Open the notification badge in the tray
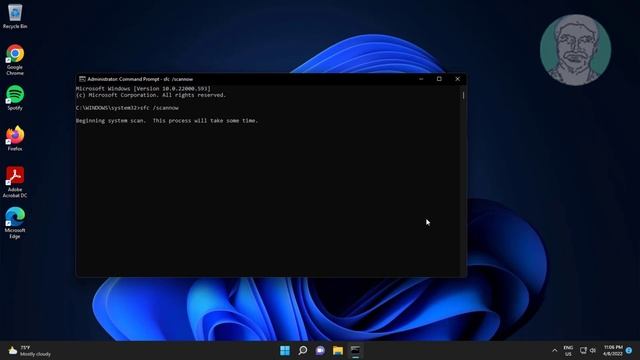Screen dimensions: 640x360 [629, 350]
